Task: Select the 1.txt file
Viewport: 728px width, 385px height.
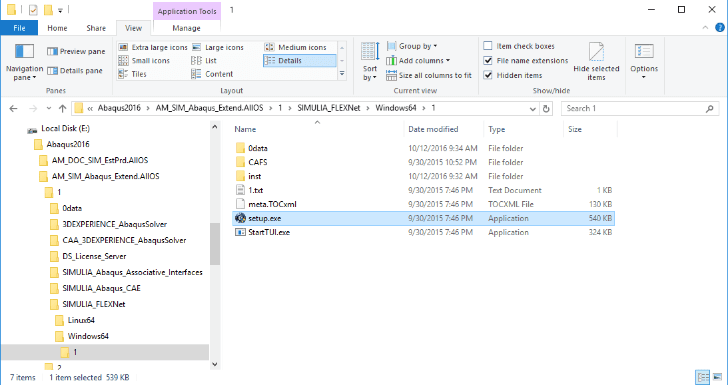Action: coord(423,190)
